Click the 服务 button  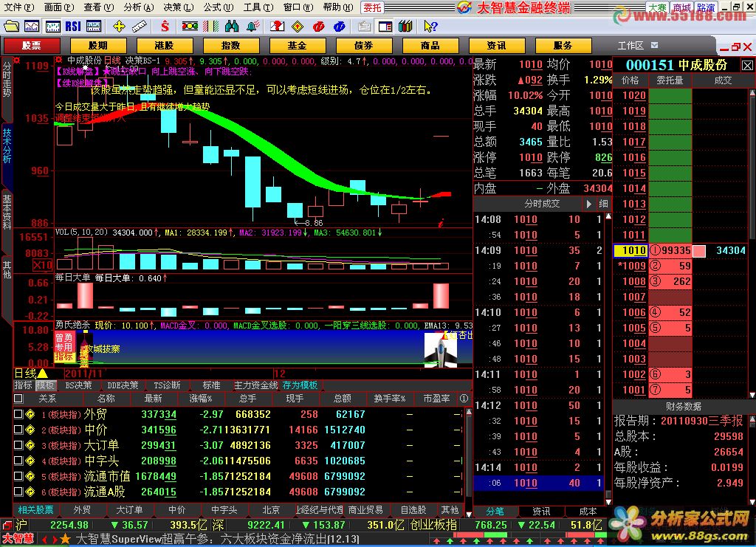(x=563, y=45)
